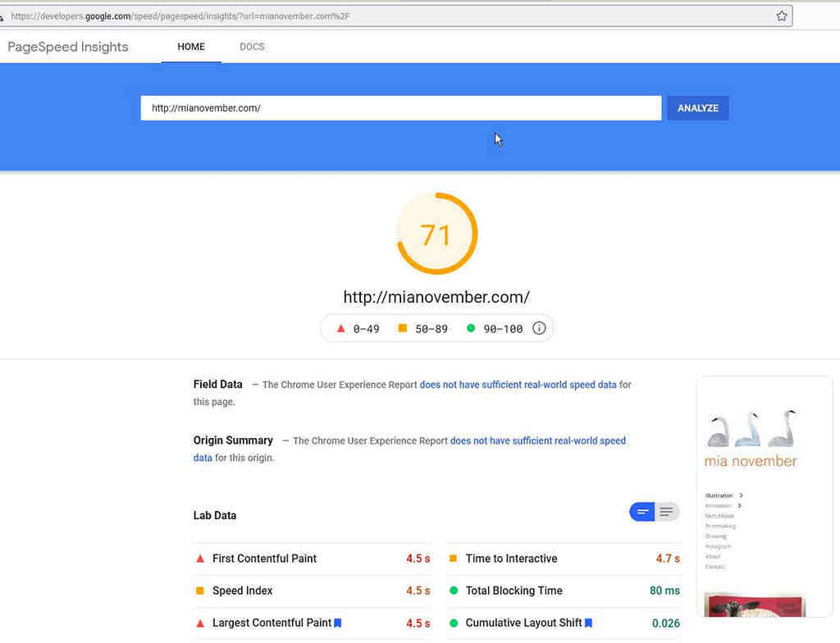
Task: Select the Speed Index metric label
Action: pyautogui.click(x=243, y=591)
